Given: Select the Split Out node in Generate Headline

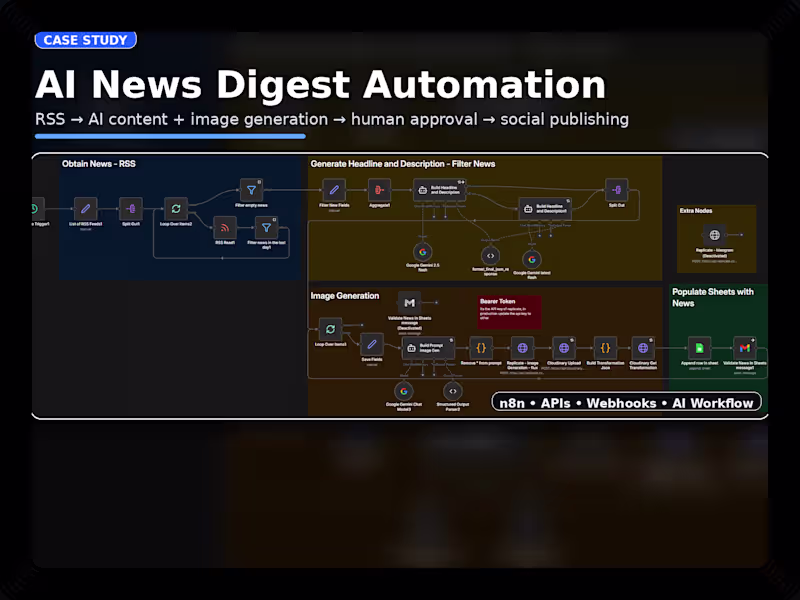Looking at the screenshot, I should pyautogui.click(x=616, y=190).
